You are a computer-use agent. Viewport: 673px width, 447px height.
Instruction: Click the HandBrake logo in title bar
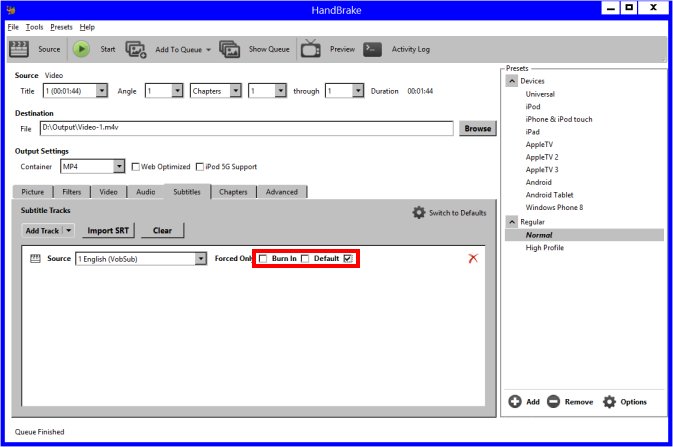click(11, 10)
